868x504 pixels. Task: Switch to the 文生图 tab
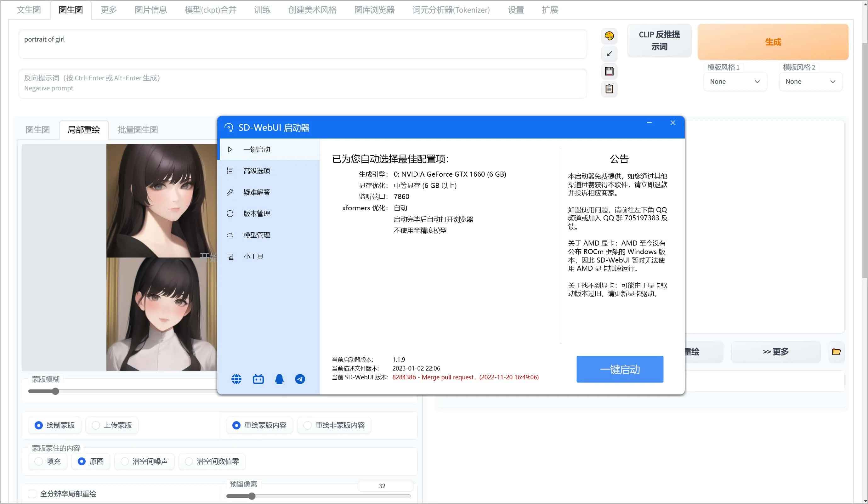coord(29,10)
